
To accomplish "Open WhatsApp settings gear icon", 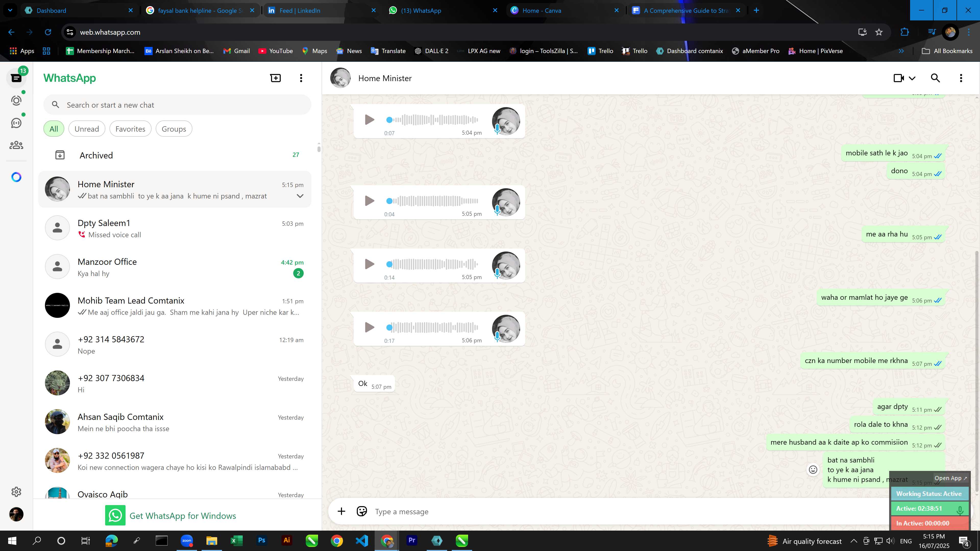I will pos(16,492).
